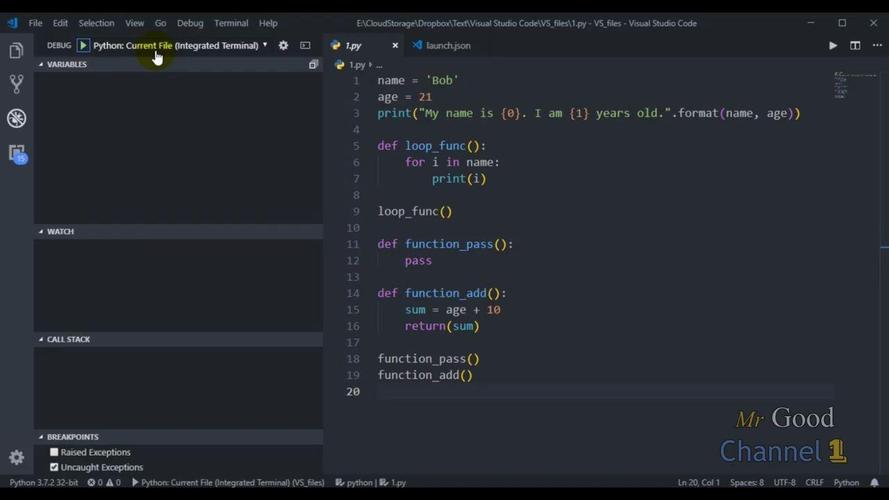Open the Selection menu
Viewport: 889px width, 500px height.
click(96, 23)
